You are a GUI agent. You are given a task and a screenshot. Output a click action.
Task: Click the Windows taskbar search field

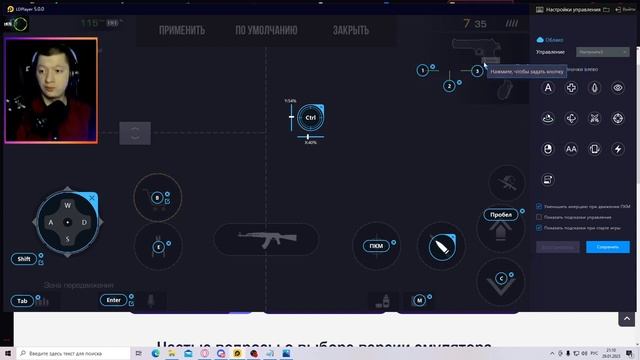73,353
